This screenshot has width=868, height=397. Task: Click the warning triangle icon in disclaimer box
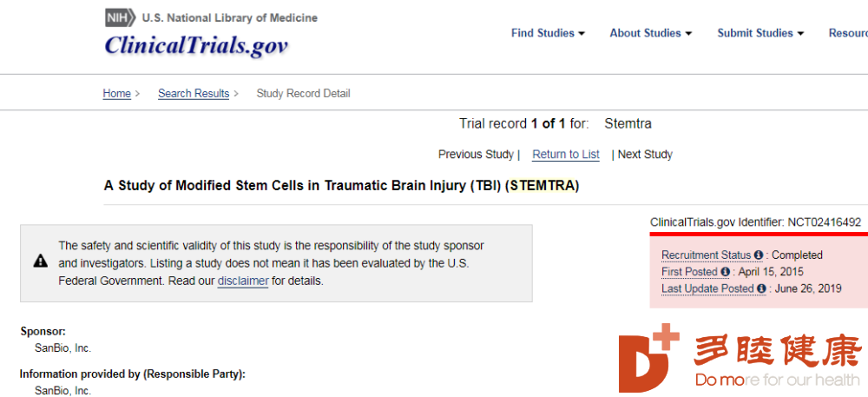[x=41, y=261]
